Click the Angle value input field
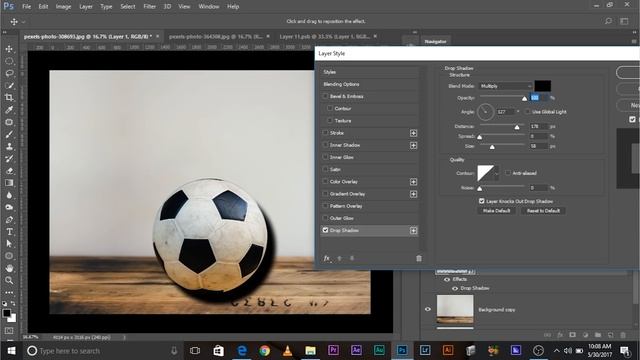 pos(505,111)
